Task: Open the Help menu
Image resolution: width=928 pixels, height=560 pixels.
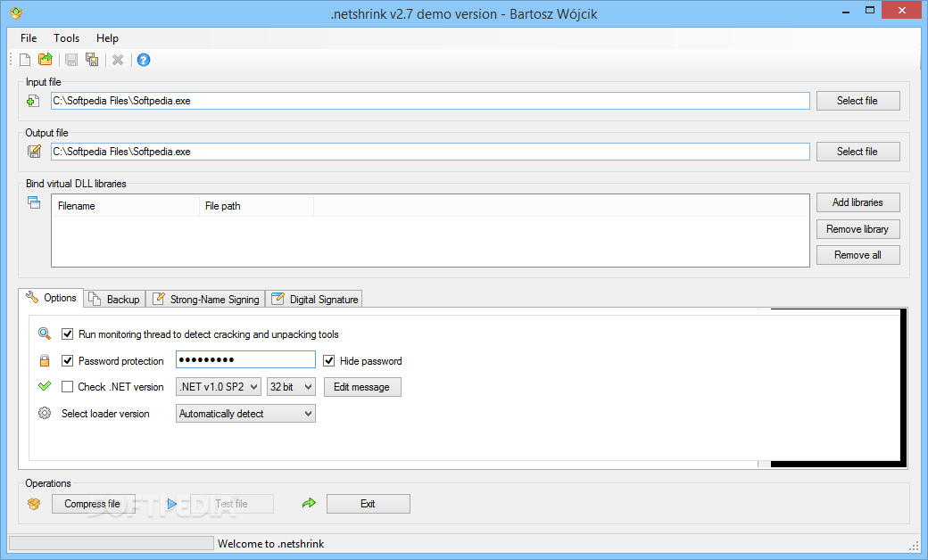Action: click(107, 37)
